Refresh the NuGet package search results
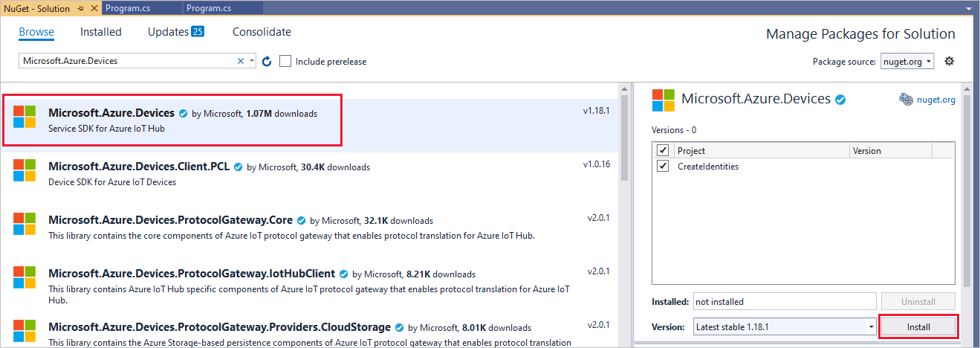 [267, 61]
